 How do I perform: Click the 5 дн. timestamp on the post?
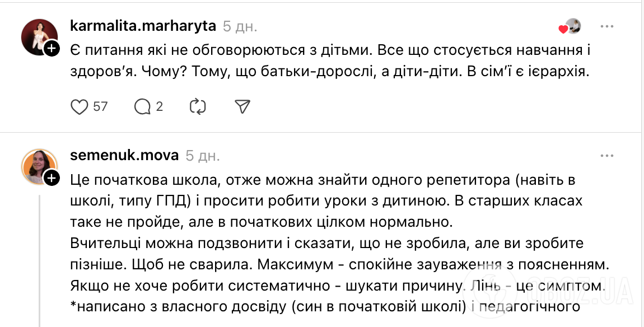240,26
